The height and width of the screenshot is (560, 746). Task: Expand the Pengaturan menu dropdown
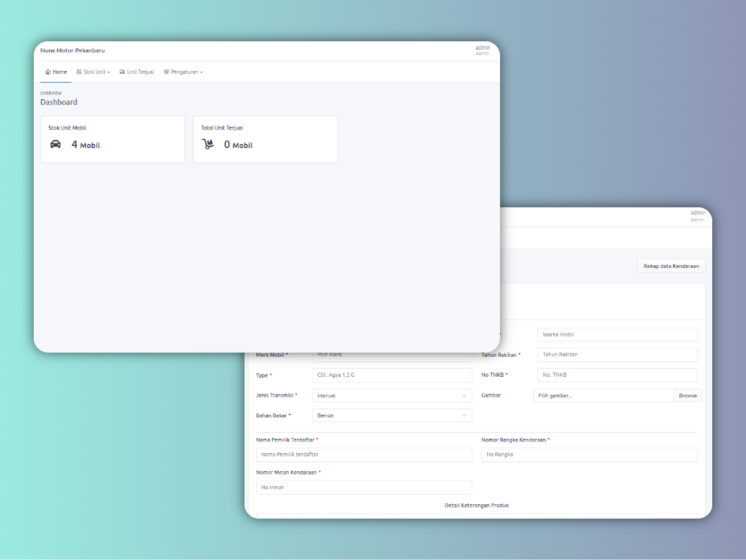click(x=183, y=72)
